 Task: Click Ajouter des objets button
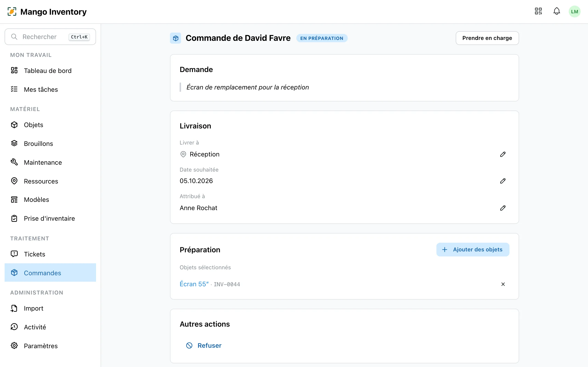(473, 250)
